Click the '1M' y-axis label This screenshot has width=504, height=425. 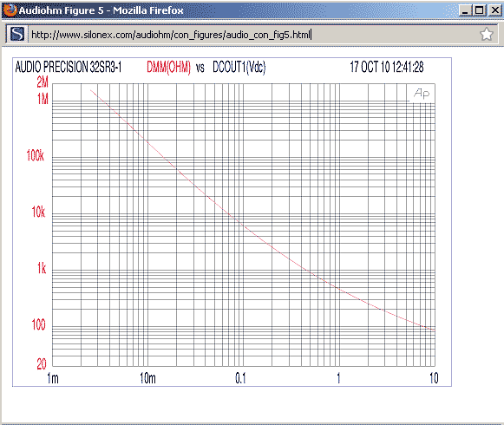tap(43, 99)
